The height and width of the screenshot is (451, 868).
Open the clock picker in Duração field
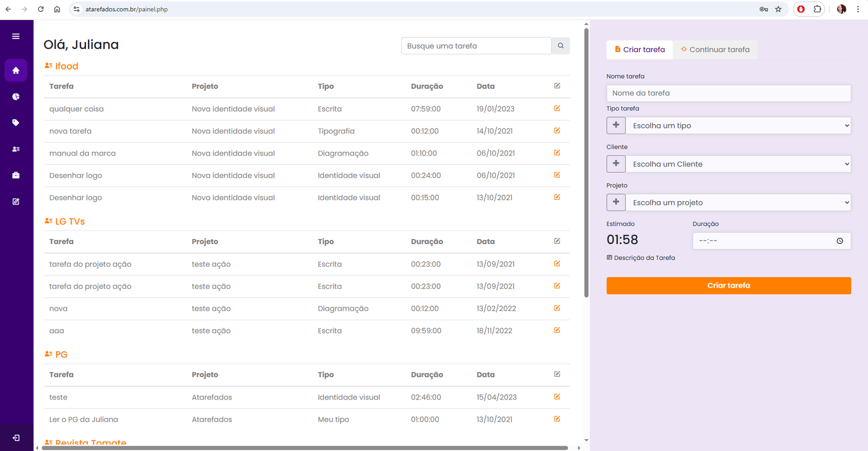[839, 241]
